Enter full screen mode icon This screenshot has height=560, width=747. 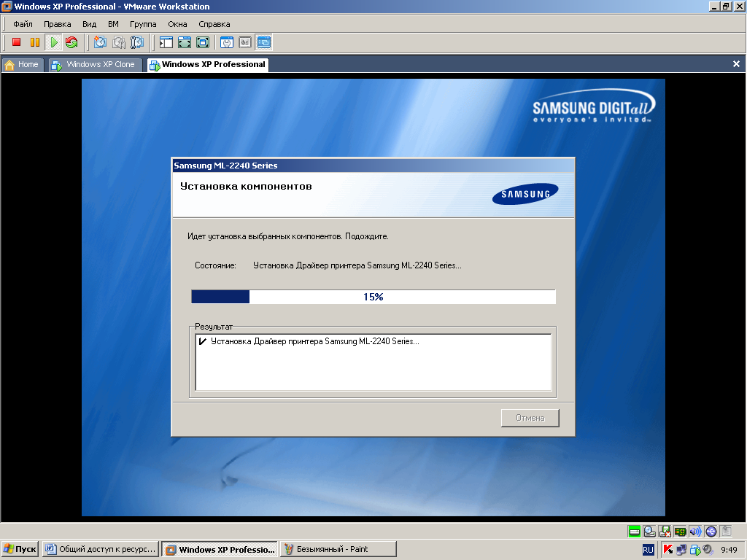point(203,42)
